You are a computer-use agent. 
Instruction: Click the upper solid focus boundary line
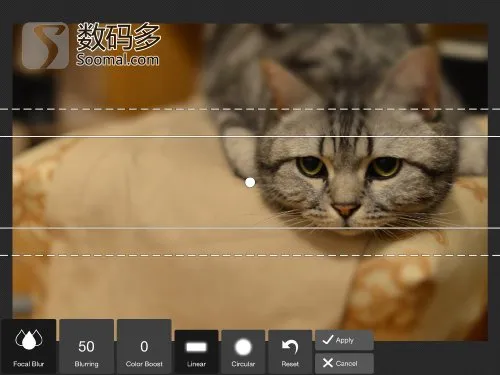250,136
